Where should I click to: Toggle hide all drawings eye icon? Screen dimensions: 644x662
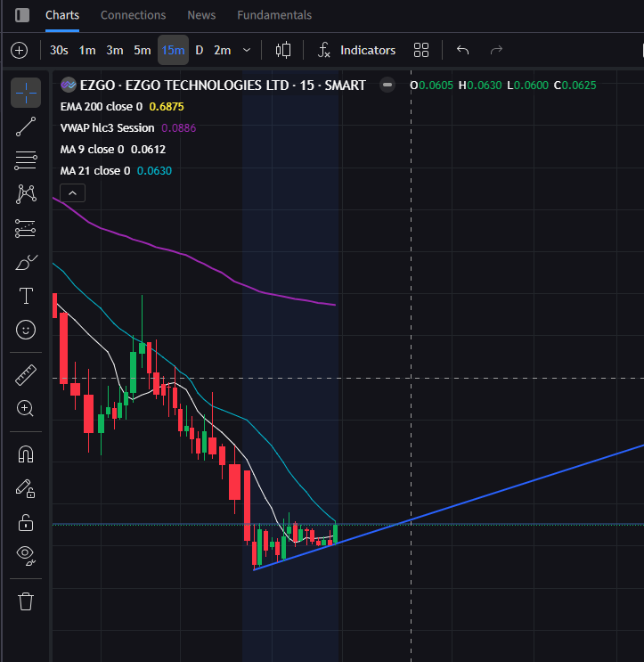26,555
